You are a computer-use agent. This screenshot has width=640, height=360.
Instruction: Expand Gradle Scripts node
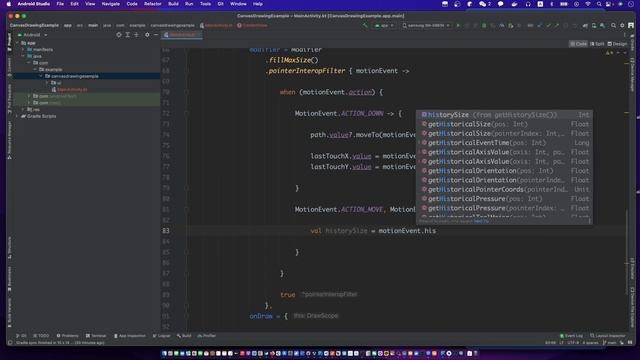(x=18, y=116)
